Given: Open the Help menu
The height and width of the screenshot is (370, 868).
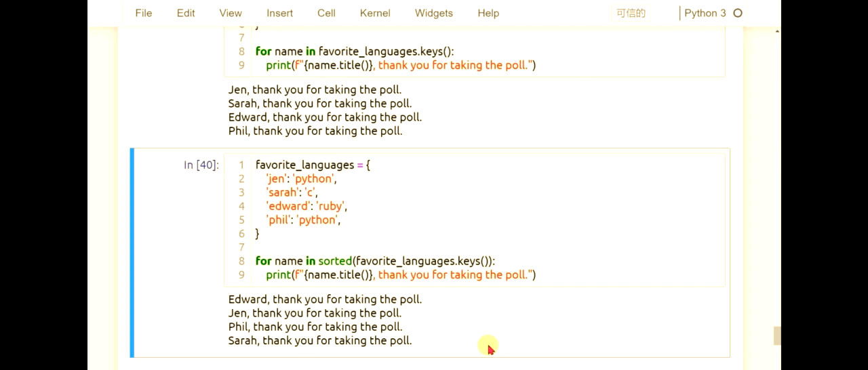Looking at the screenshot, I should 488,13.
